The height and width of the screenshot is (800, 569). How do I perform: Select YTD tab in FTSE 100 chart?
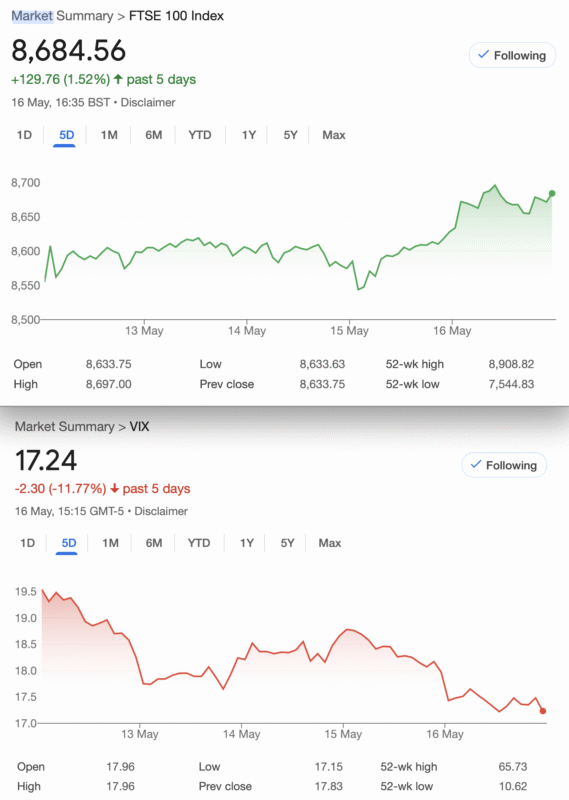tap(200, 135)
